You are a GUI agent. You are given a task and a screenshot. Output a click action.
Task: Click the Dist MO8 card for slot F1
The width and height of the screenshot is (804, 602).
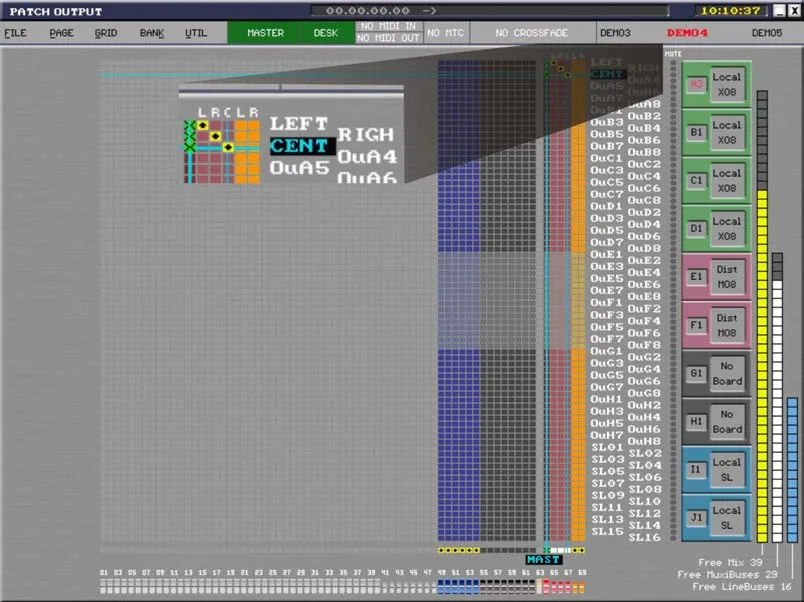(727, 326)
